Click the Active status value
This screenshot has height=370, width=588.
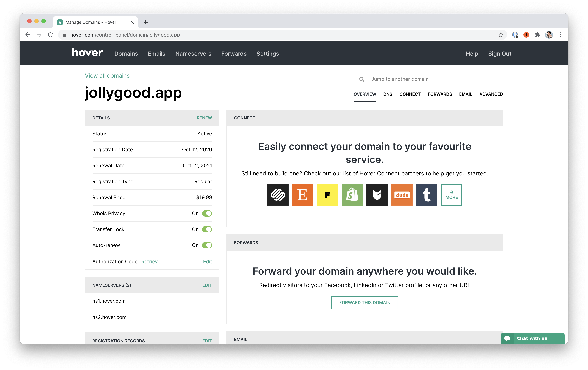(205, 133)
